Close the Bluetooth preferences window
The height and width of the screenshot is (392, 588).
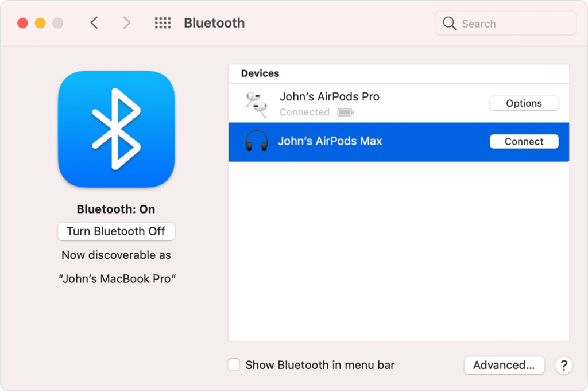[22, 24]
